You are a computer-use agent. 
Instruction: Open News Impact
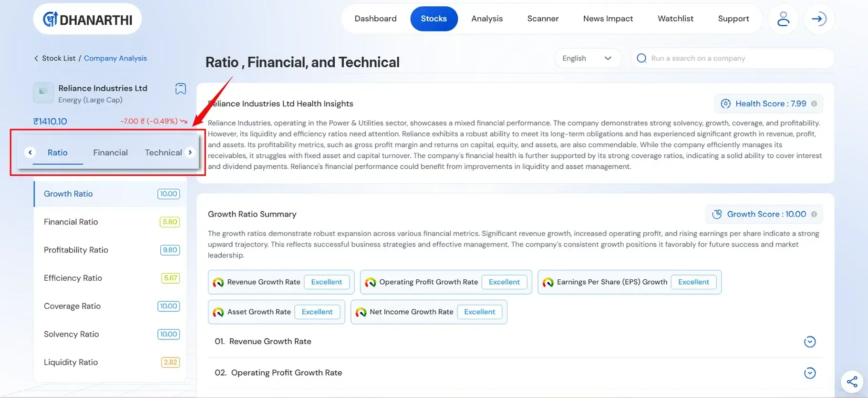point(608,19)
